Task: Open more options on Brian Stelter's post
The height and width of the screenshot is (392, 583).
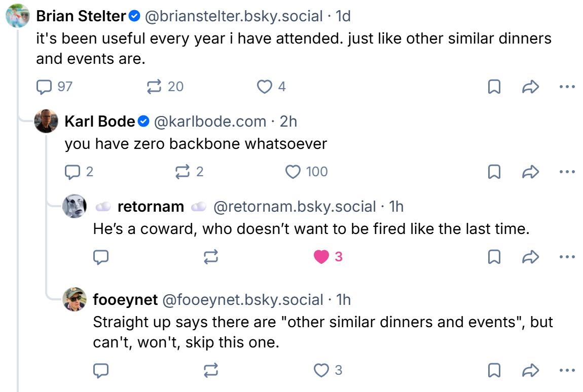Action: (567, 87)
